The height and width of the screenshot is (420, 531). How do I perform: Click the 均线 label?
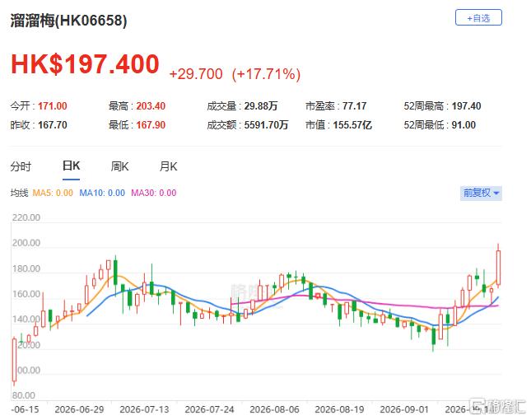19,193
